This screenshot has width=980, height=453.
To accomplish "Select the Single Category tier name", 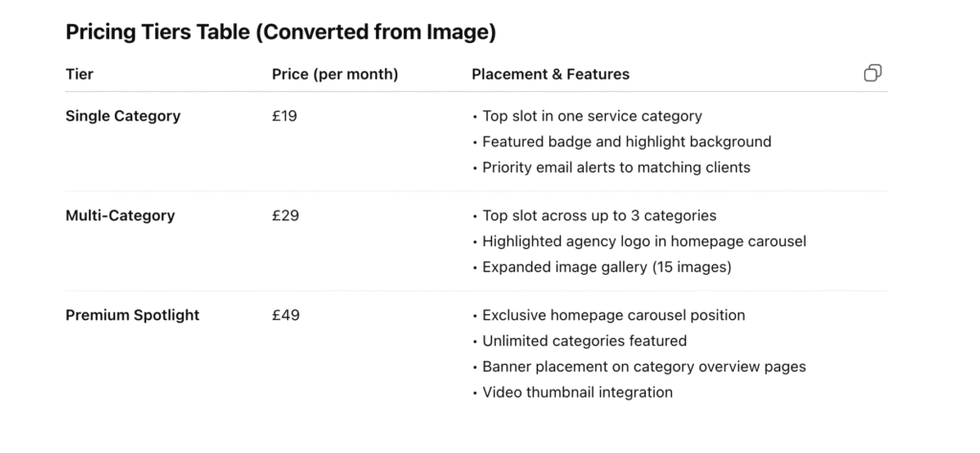I will 123,116.
